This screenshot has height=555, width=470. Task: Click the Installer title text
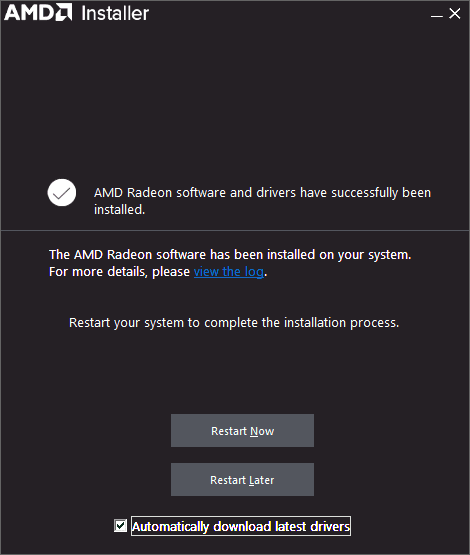point(115,13)
